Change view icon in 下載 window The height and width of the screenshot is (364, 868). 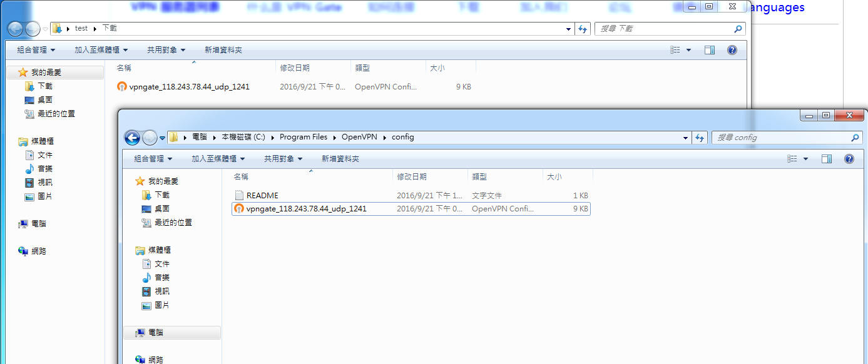(675, 50)
